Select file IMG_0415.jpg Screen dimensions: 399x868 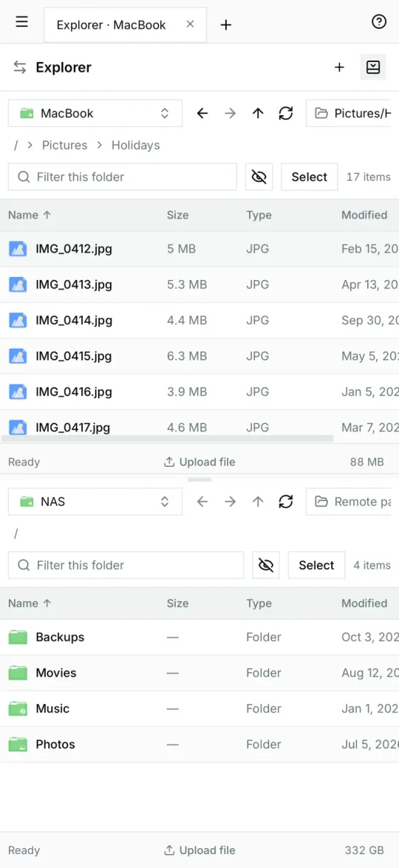point(199,357)
